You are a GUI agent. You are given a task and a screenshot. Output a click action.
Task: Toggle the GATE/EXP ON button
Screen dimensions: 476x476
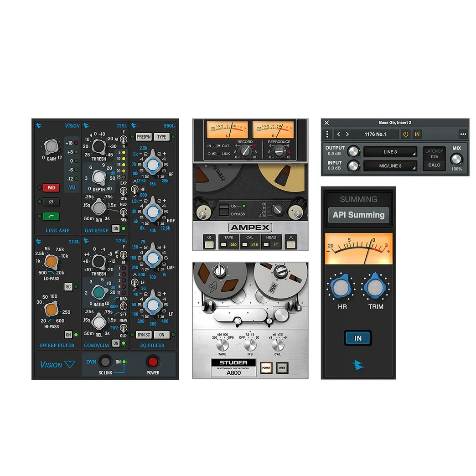116,228
